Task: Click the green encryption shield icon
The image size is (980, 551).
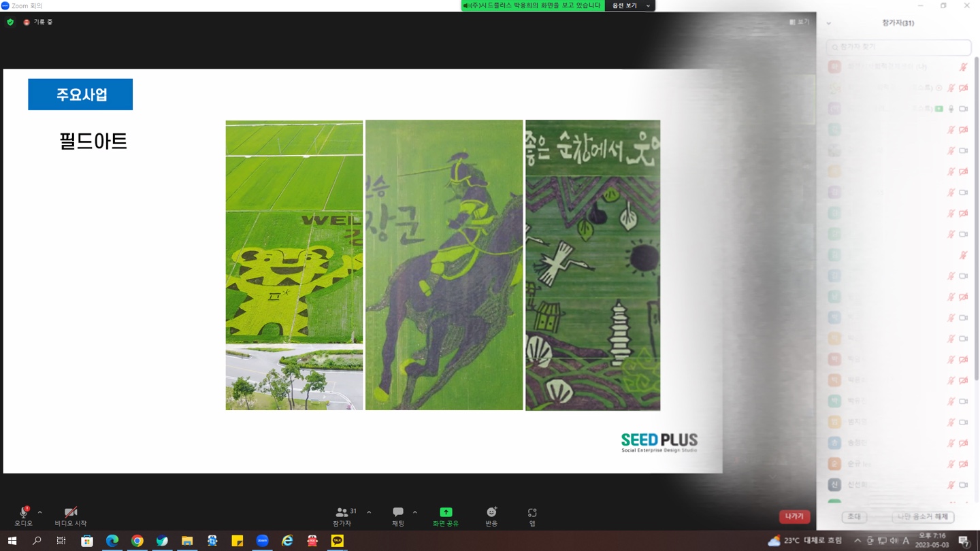Action: (10, 22)
